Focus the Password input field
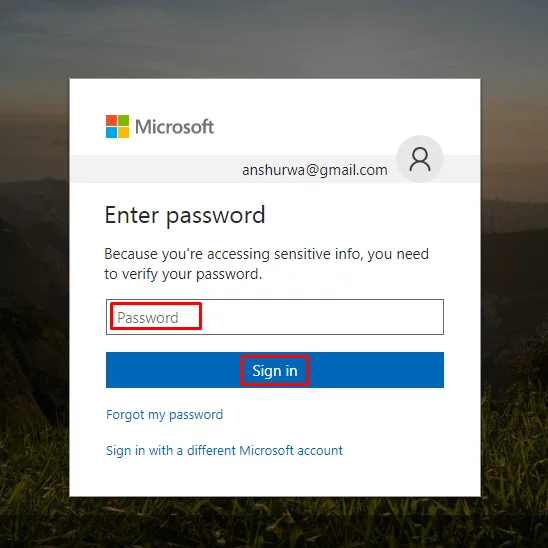The image size is (548, 548). click(x=275, y=317)
